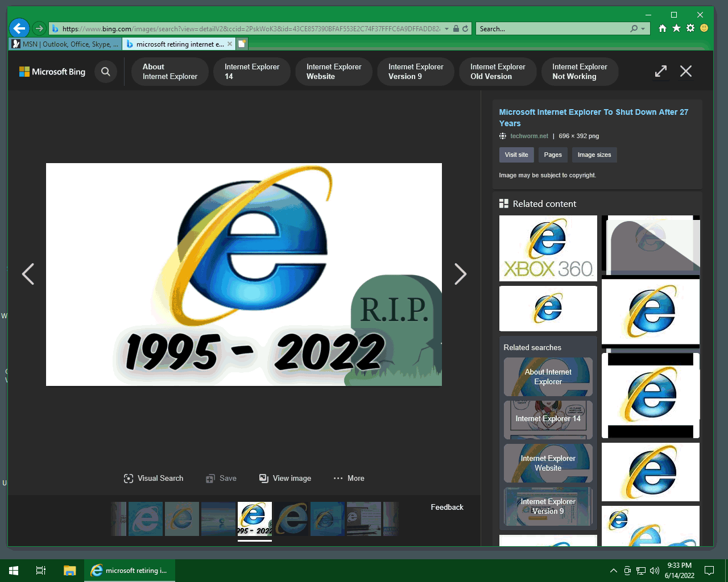Open 'About Internet Explorer' related search tile
Viewport: 728px width, 582px height.
pyautogui.click(x=548, y=377)
